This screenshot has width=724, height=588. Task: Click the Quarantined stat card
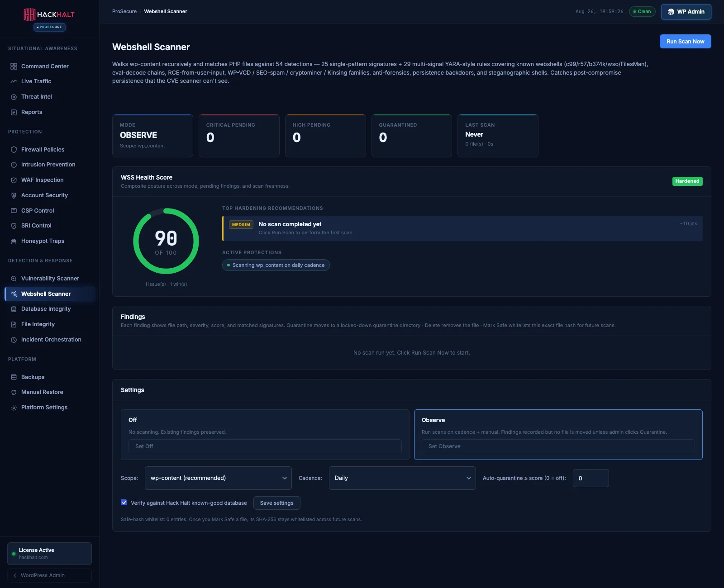412,136
